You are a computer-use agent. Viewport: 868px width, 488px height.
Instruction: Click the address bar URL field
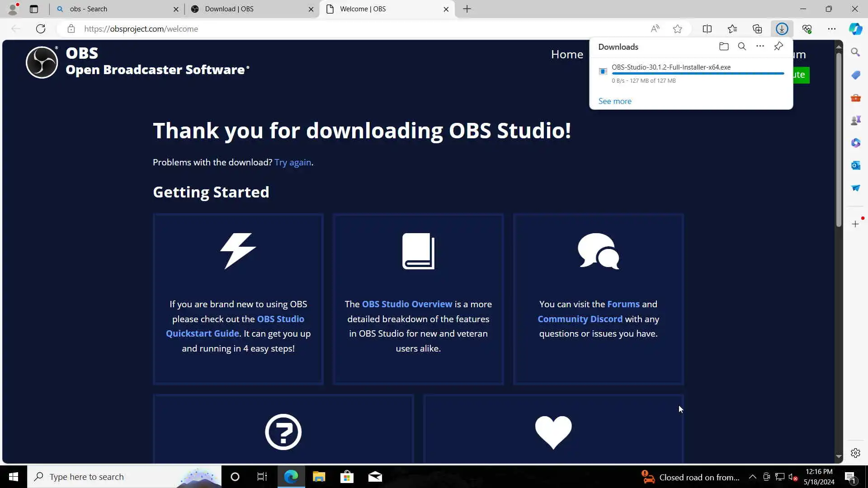[316, 29]
